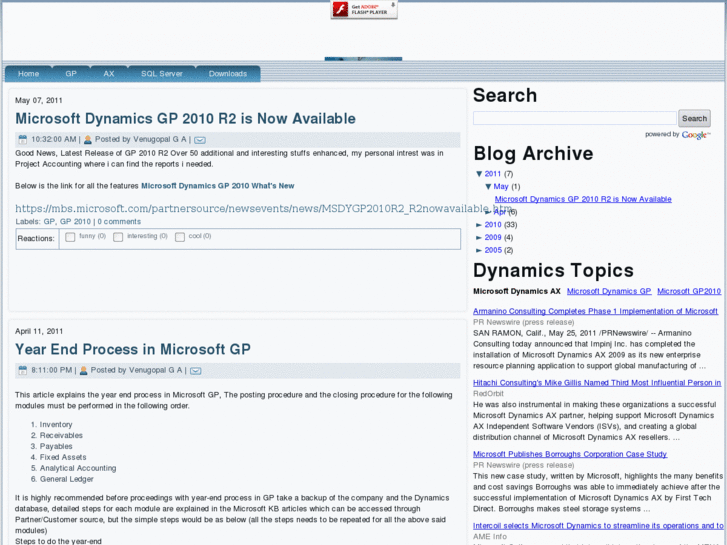The image size is (727, 545).
Task: Open the Home navigation tab
Action: click(28, 74)
